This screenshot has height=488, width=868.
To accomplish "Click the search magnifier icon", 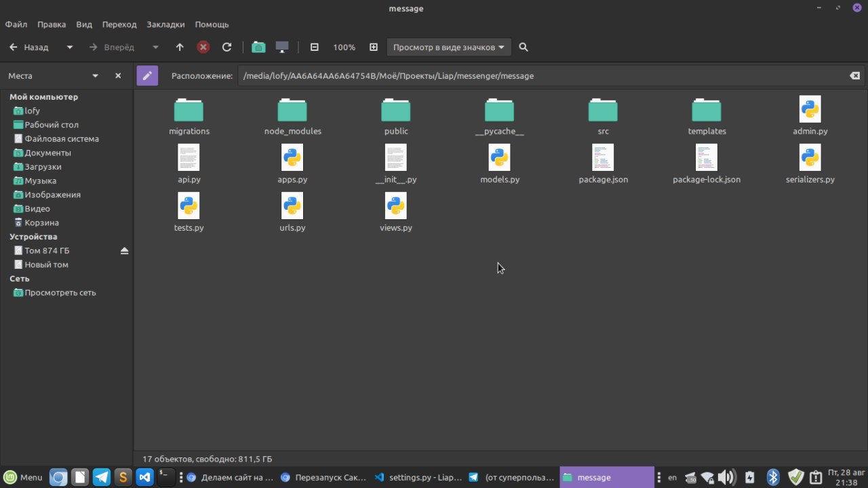I will (524, 48).
